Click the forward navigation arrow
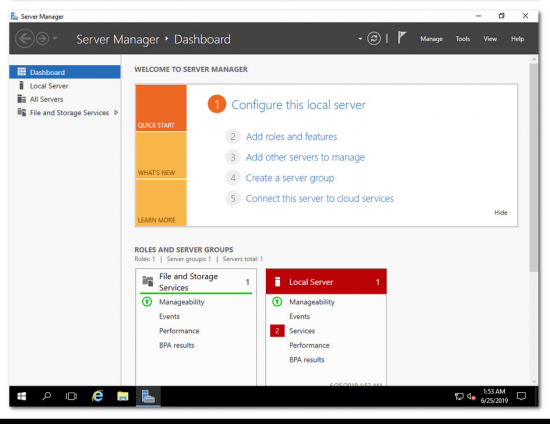The width and height of the screenshot is (550, 424). pyautogui.click(x=42, y=39)
